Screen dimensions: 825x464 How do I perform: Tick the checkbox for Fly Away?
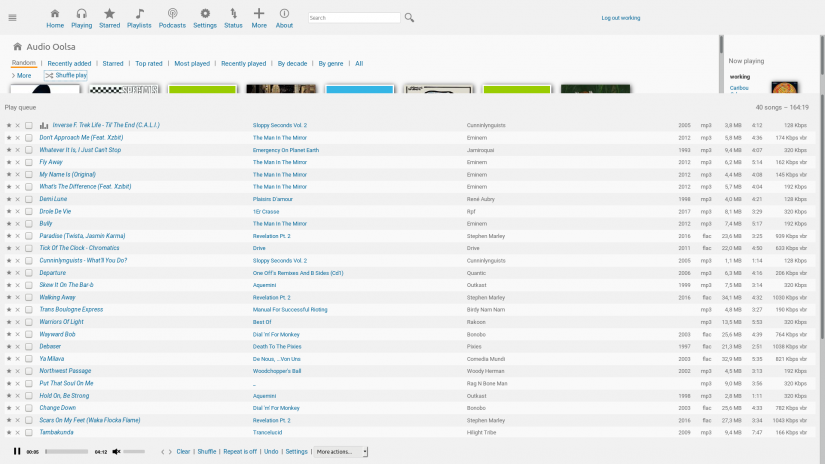(29, 162)
